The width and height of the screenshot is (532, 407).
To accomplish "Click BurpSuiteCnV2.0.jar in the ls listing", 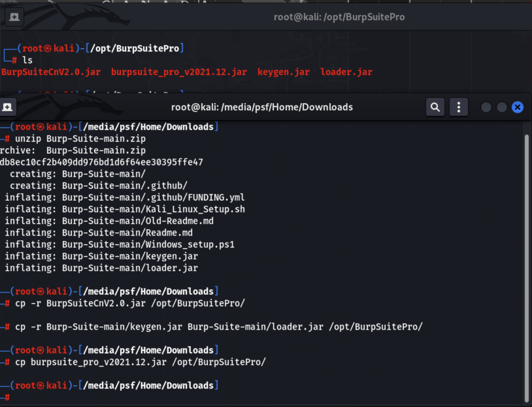I will [x=51, y=72].
